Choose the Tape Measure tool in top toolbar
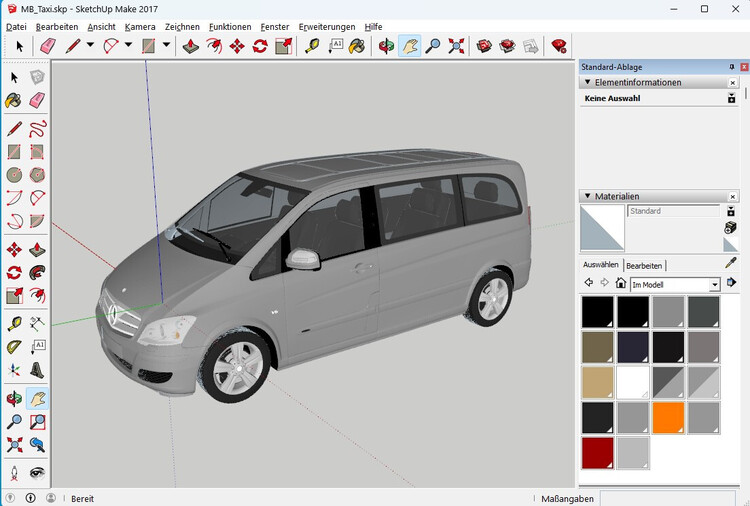The height and width of the screenshot is (506, 750). 312,46
